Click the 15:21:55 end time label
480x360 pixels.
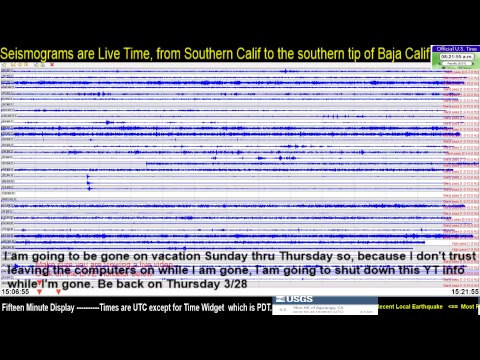465,292
